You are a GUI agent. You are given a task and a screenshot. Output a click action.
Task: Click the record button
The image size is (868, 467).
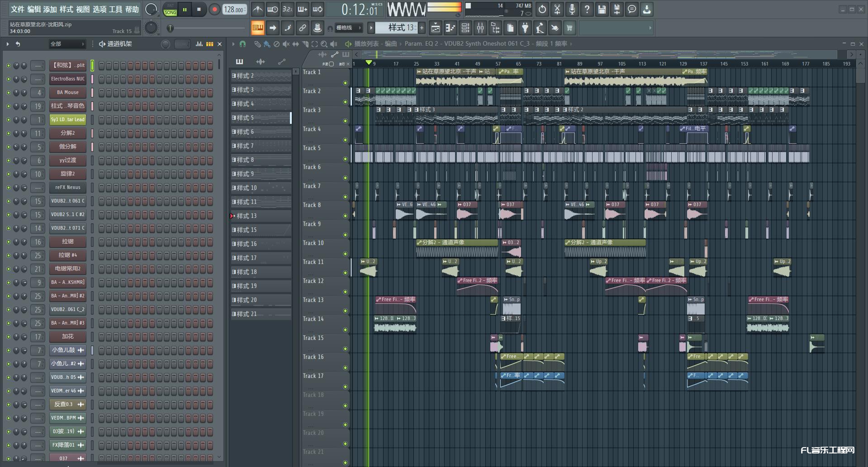214,9
